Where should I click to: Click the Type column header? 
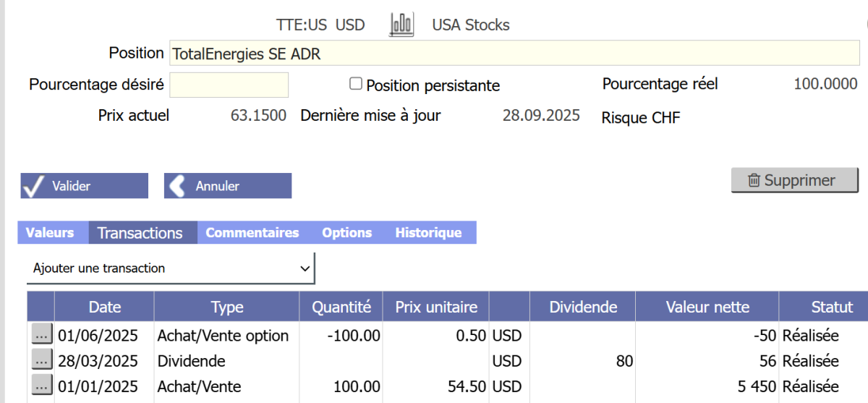[x=226, y=307]
